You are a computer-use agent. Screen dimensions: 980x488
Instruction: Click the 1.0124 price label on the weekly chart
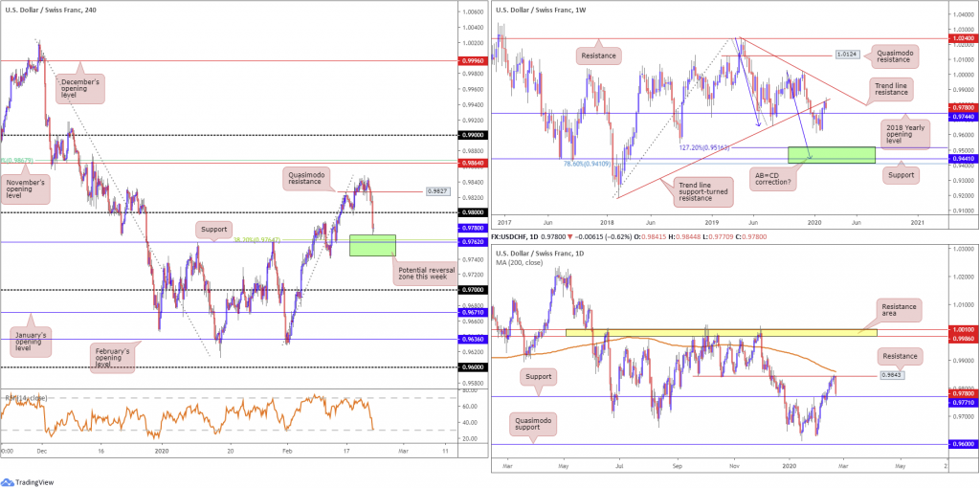click(848, 55)
